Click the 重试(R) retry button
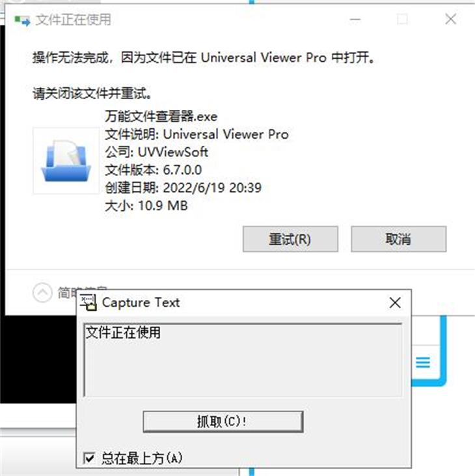Screen dimensions: 475x476 coord(290,239)
